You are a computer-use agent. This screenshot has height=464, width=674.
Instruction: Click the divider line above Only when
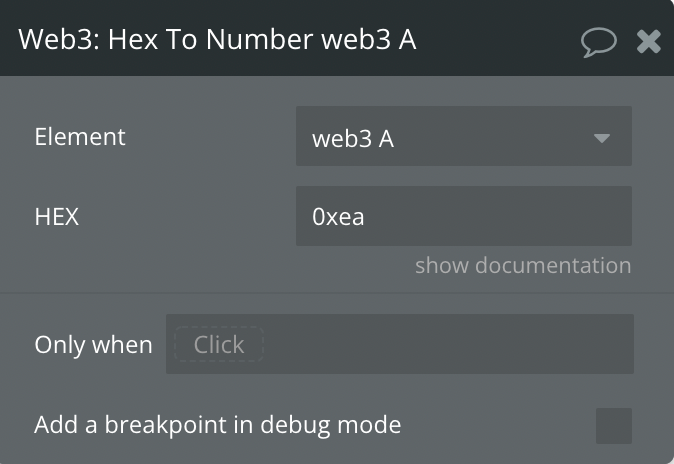[337, 293]
